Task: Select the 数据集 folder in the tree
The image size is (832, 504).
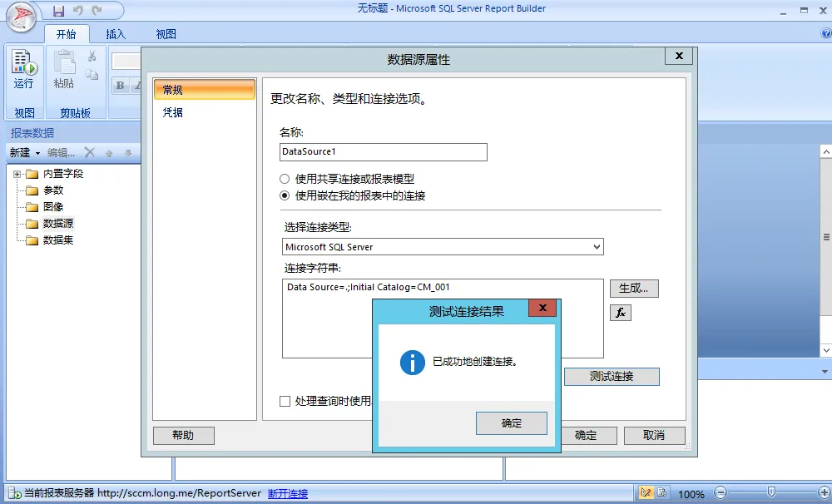Action: click(58, 240)
